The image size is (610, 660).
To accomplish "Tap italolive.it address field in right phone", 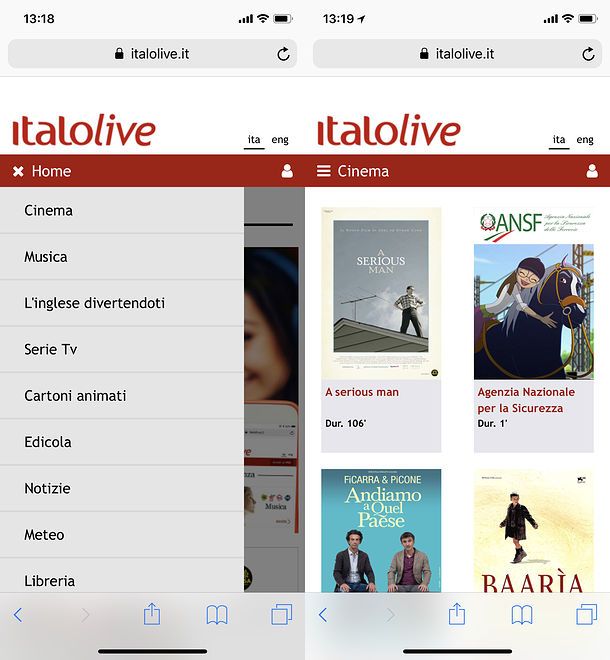I will (x=457, y=54).
